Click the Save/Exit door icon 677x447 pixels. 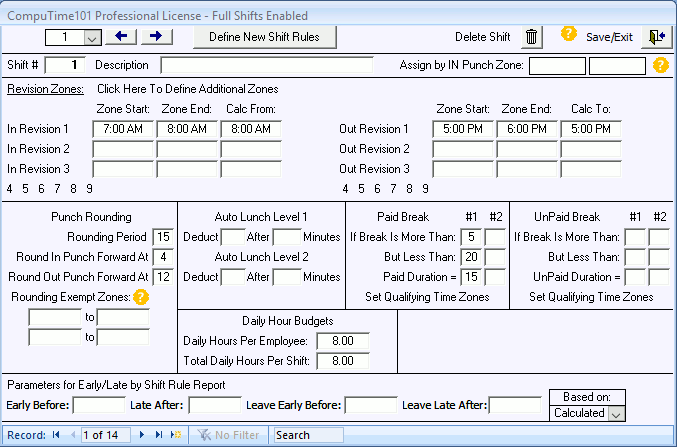(x=656, y=37)
